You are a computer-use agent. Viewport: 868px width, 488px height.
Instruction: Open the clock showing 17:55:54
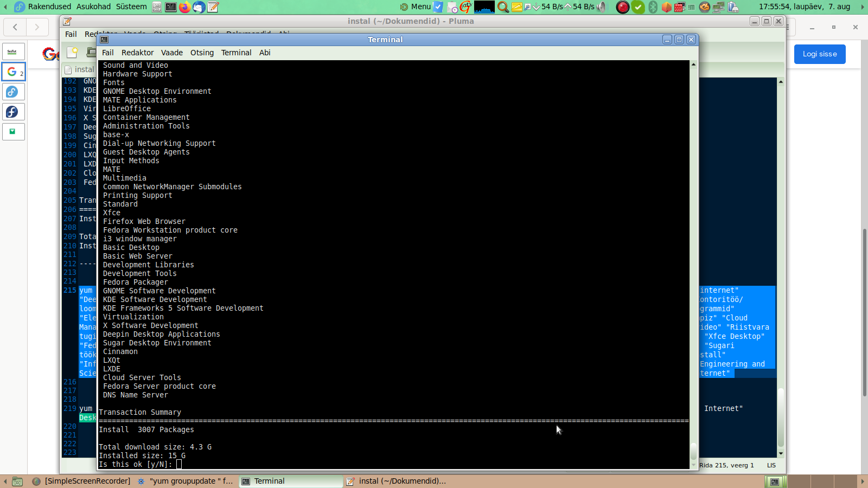[805, 7]
